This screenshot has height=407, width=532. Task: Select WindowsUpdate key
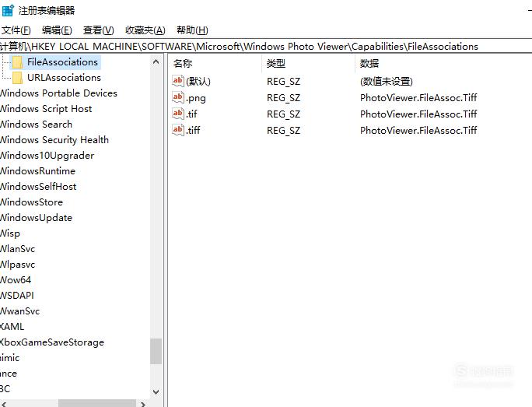click(36, 218)
